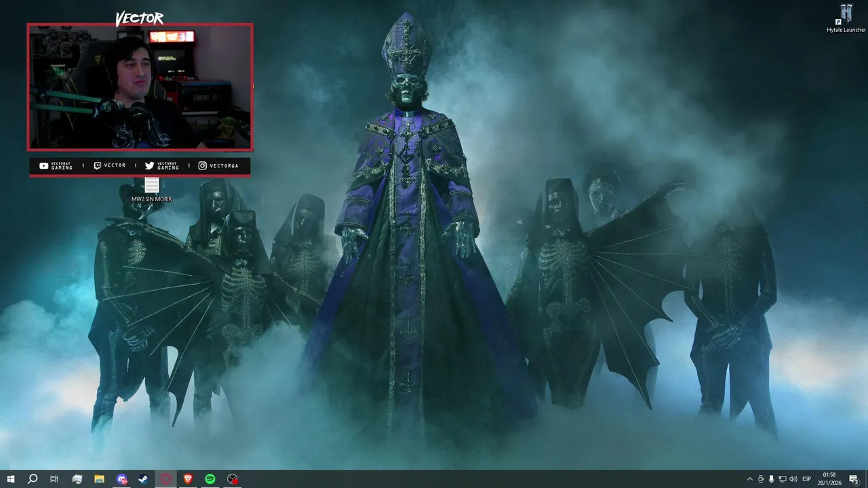Switch to the Brave browser taskbar icon
Image resolution: width=868 pixels, height=488 pixels.
point(188,479)
